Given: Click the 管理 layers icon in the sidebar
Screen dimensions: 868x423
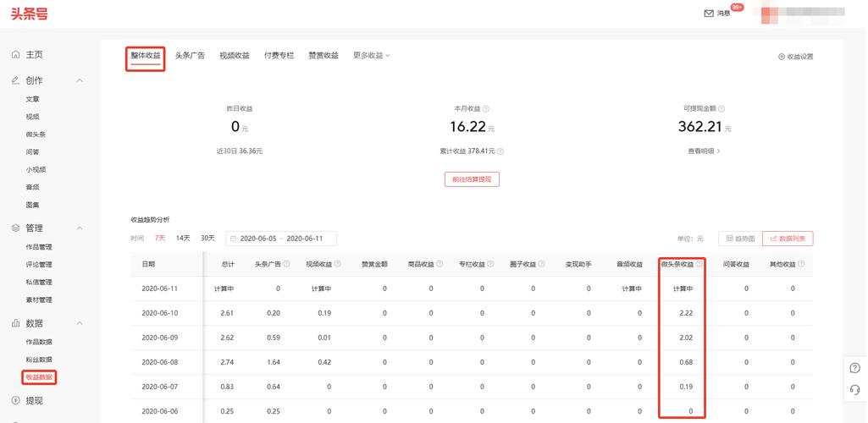Looking at the screenshot, I should (15, 228).
